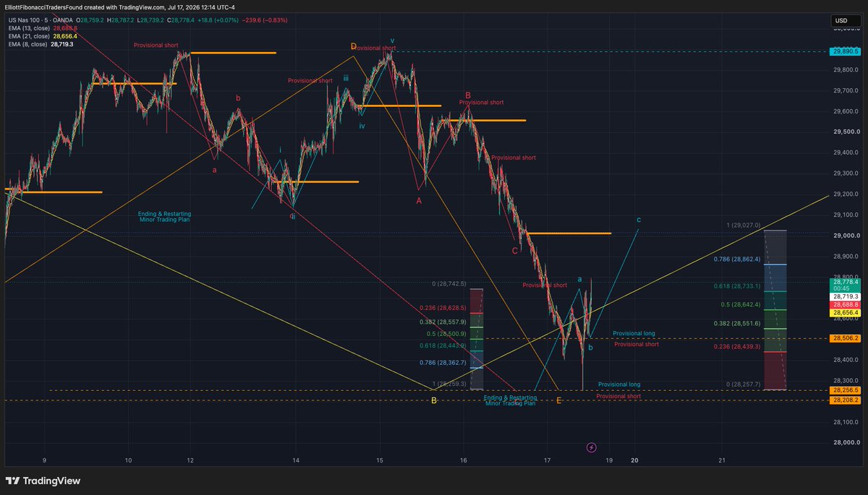Click the red zone of the right Fibonacci retracement
Image resolution: width=868 pixels, height=495 pixels.
775,370
